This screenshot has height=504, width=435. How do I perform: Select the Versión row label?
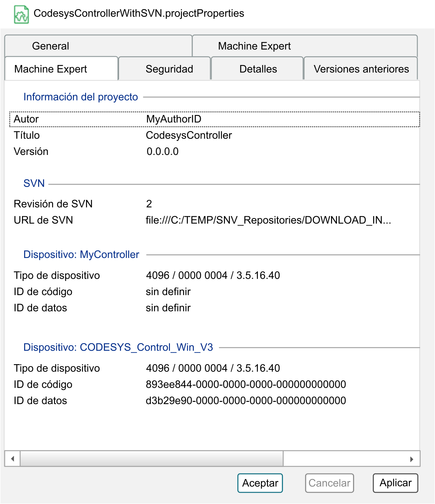(x=31, y=151)
